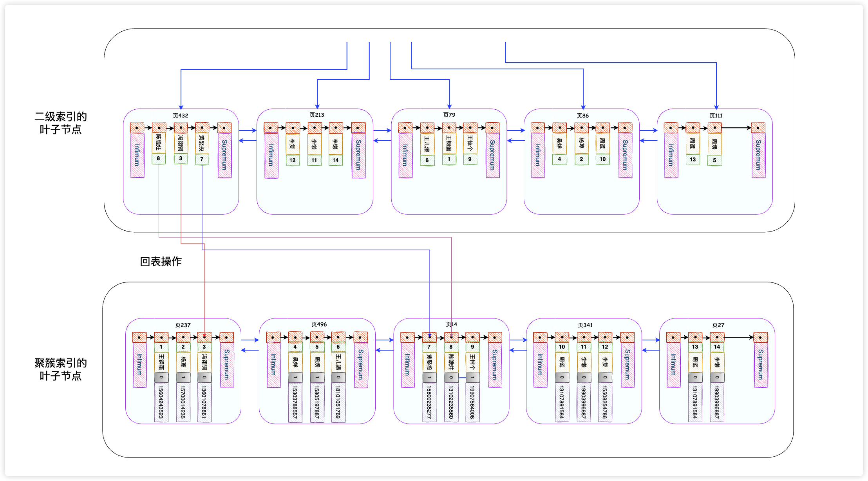Select the Supremum record in page 213
This screenshot has height=481, width=868.
(x=358, y=156)
